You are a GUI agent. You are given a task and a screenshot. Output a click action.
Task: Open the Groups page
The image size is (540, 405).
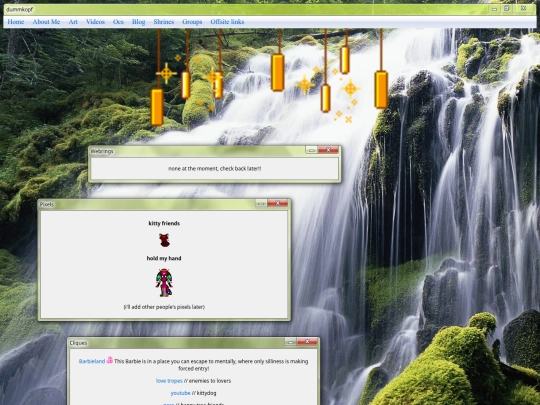192,22
